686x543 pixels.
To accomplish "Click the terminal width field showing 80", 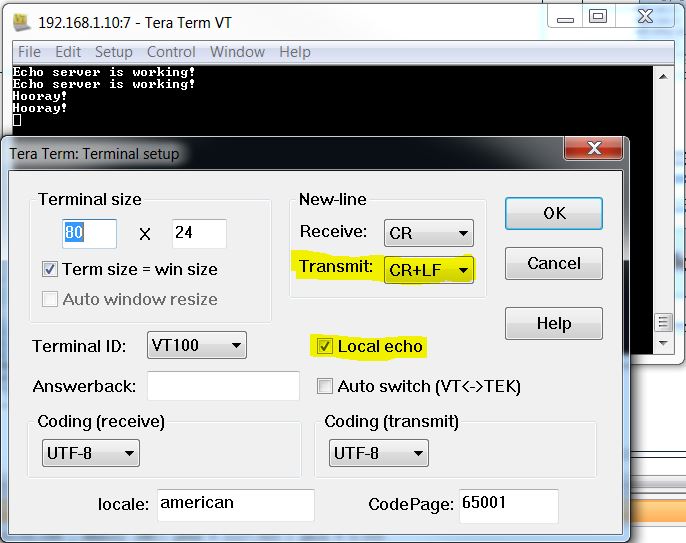I will click(x=89, y=233).
